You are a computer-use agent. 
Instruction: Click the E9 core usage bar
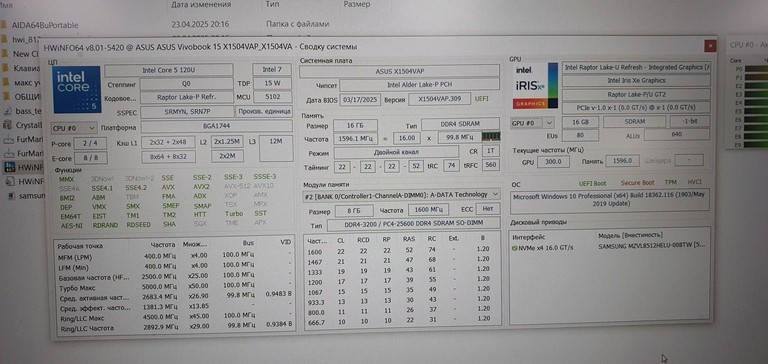[756, 145]
